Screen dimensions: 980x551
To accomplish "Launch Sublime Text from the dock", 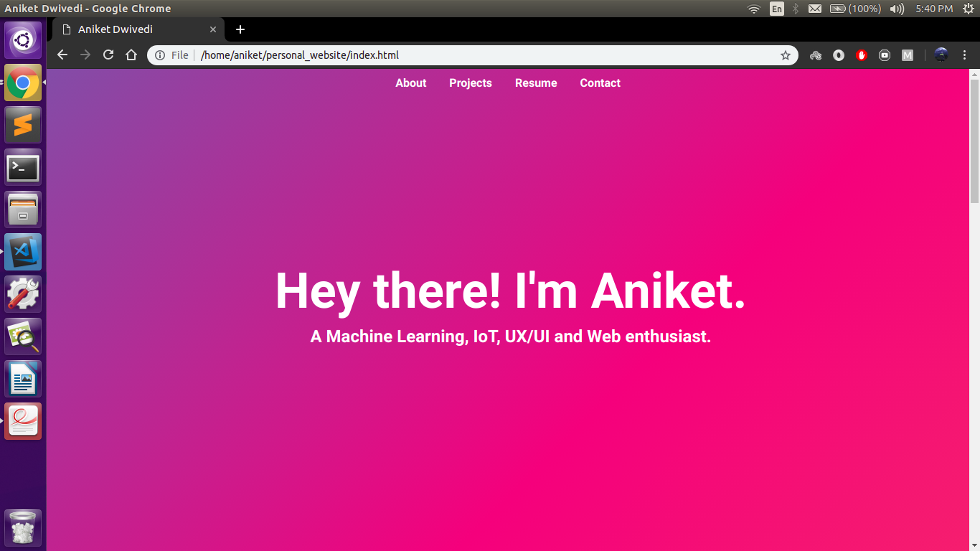I will pyautogui.click(x=23, y=125).
